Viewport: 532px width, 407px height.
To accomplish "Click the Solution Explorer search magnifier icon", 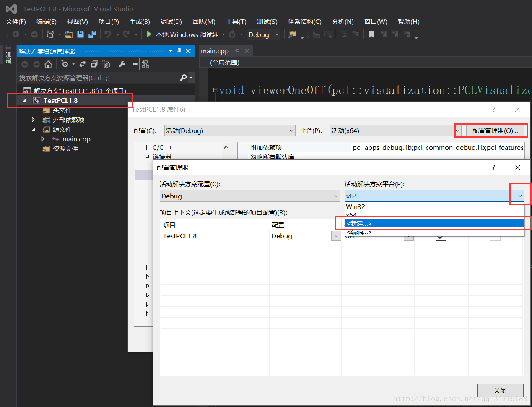I will click(x=183, y=78).
